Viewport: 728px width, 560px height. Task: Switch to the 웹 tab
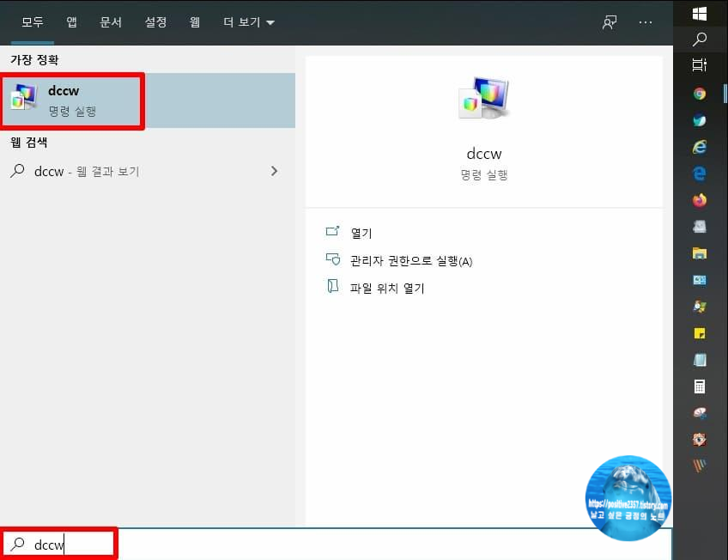[x=195, y=21]
